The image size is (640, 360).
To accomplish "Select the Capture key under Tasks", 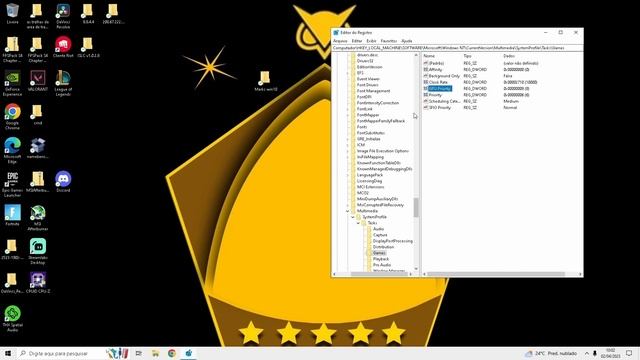I will 380,235.
